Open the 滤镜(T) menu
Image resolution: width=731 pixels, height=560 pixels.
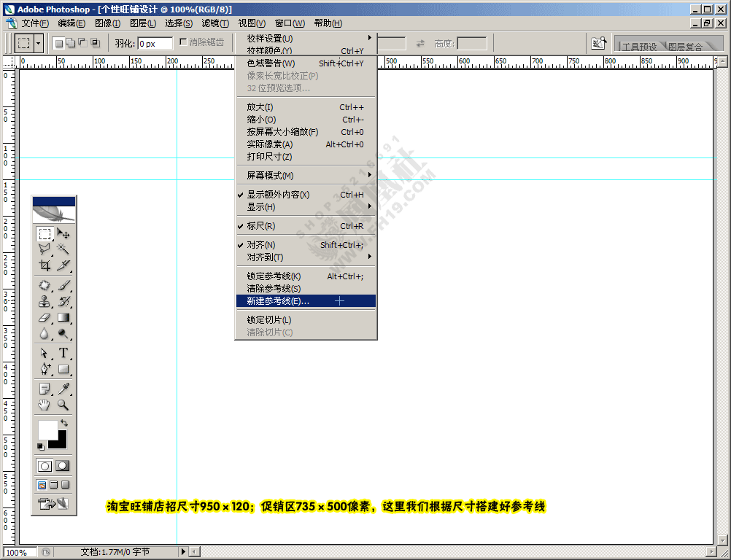click(215, 23)
